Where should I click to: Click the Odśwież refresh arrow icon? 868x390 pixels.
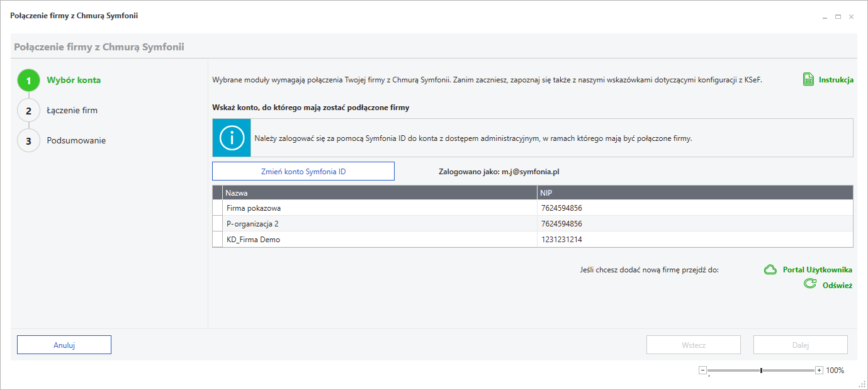point(810,284)
